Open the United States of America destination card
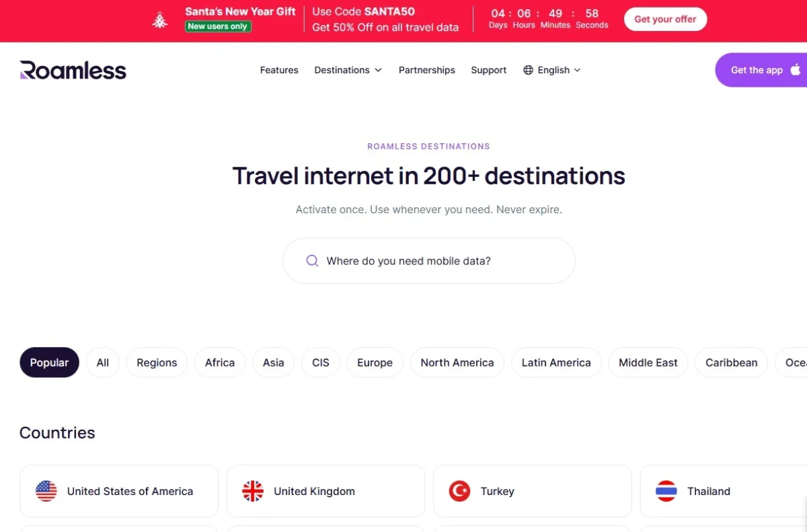 119,491
